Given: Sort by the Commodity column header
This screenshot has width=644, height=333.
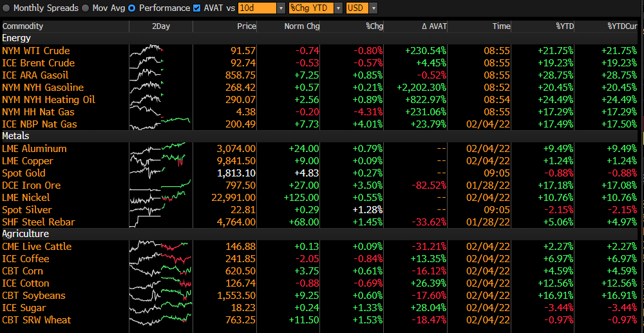Looking at the screenshot, I should pyautogui.click(x=23, y=26).
